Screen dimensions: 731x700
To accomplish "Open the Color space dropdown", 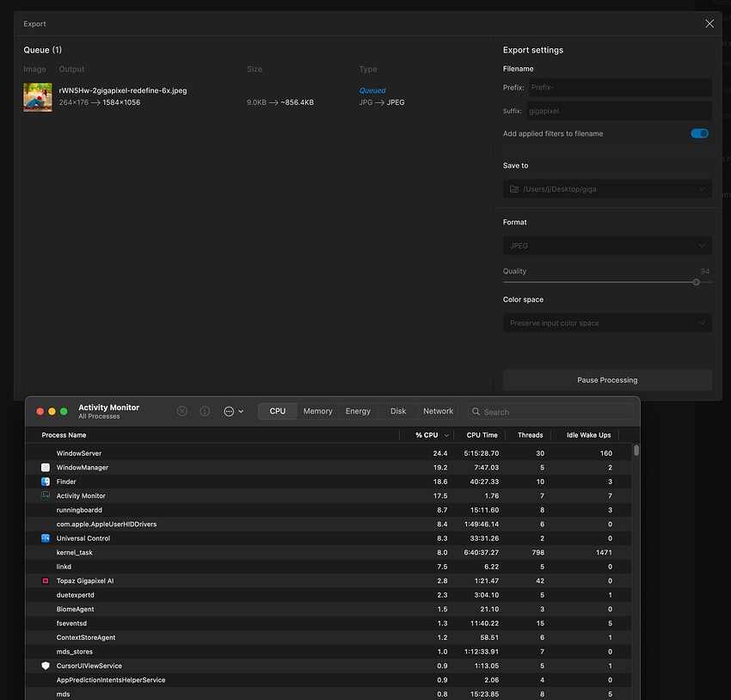I will click(607, 322).
